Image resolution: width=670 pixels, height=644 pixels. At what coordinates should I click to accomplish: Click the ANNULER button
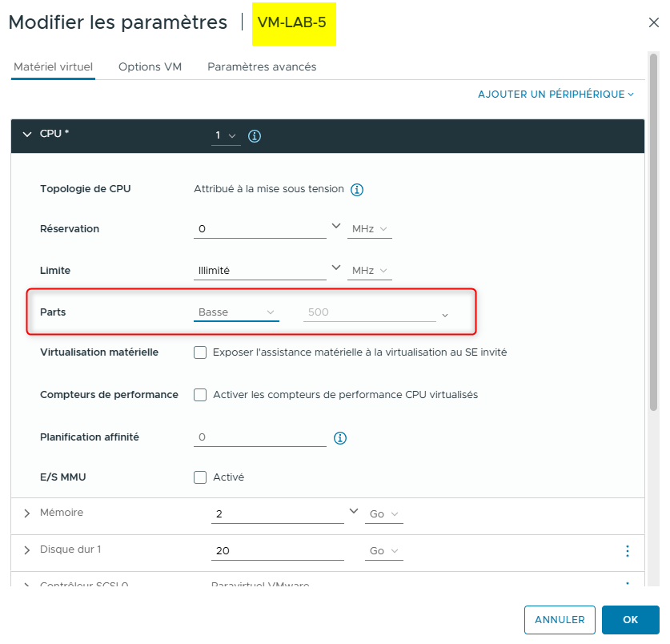click(x=560, y=620)
